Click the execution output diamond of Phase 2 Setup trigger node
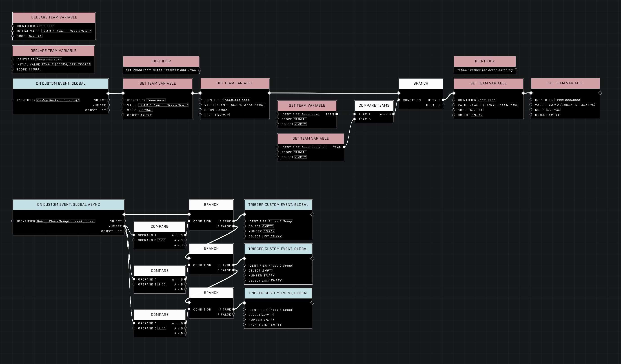 pos(312,259)
